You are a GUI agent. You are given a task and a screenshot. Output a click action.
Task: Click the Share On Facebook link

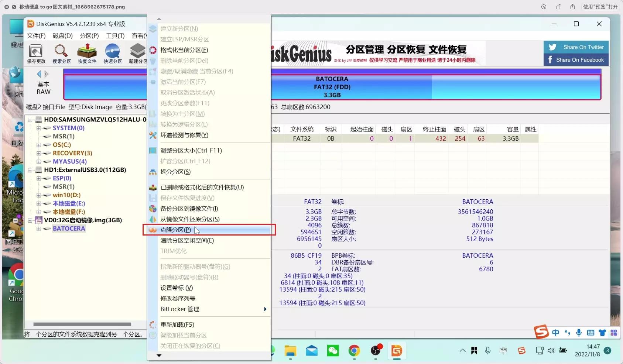tap(575, 59)
